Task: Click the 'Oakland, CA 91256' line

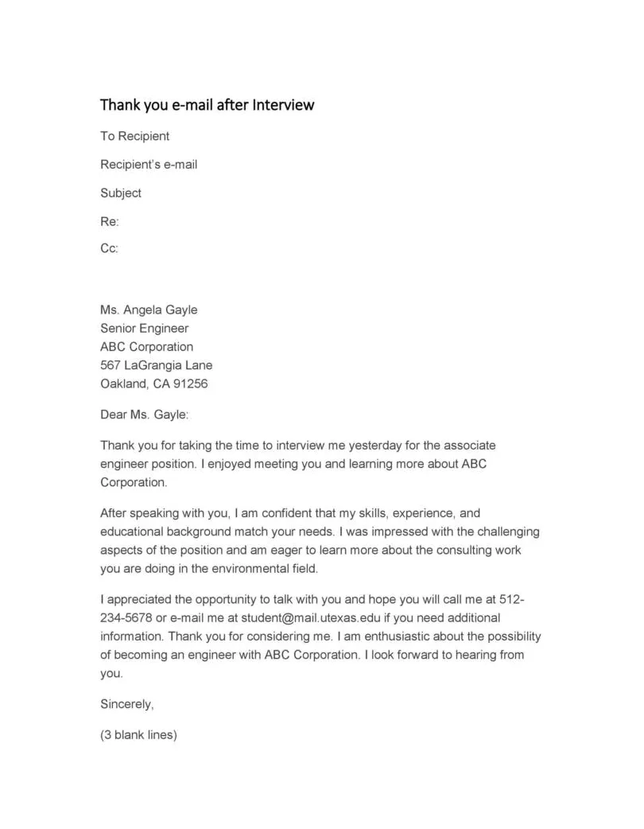Action: pos(154,384)
